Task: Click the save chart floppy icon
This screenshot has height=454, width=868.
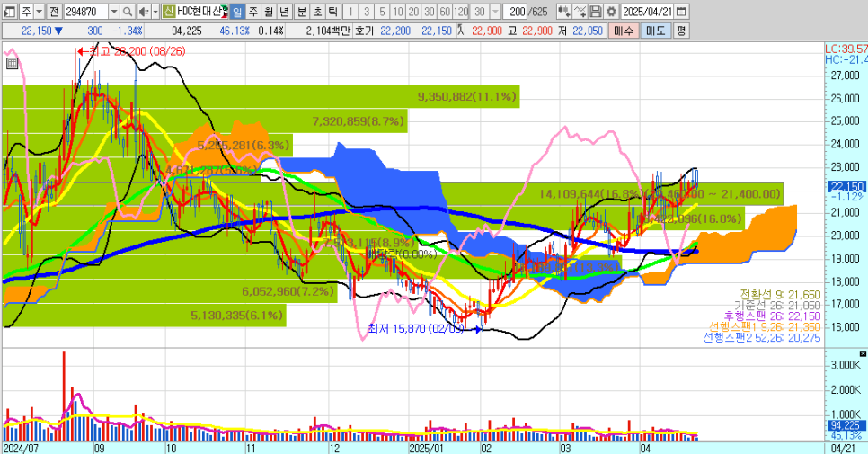Action: tap(595, 11)
